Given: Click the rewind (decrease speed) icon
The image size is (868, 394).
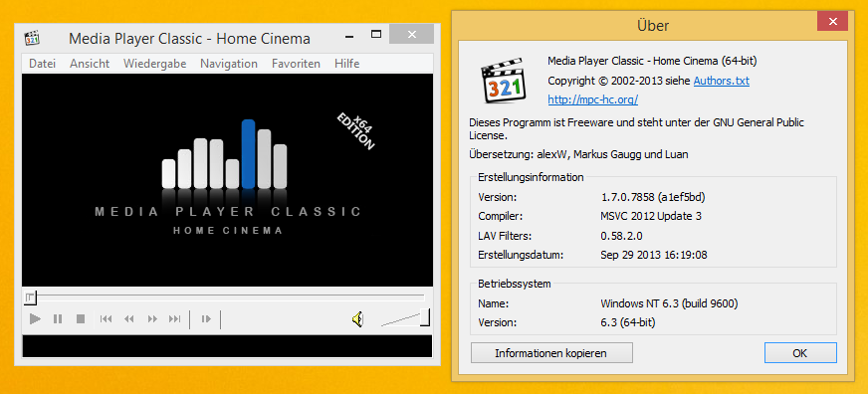Looking at the screenshot, I should [129, 318].
